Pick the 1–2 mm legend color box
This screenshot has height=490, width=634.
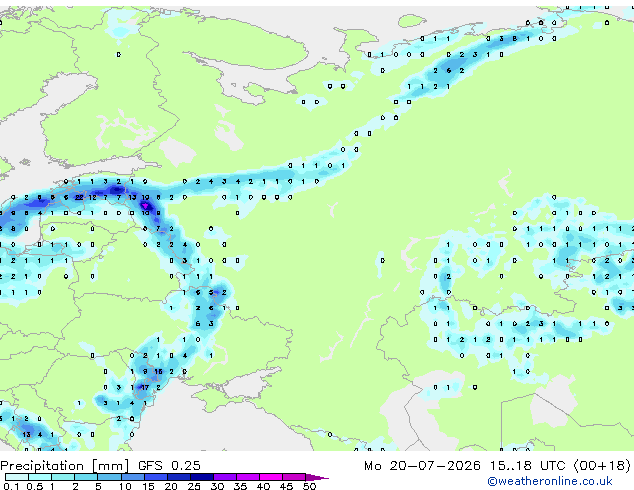[63, 477]
